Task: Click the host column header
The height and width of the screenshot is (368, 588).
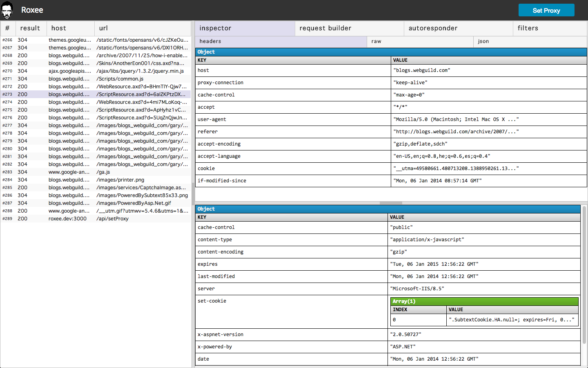Action: (71, 28)
